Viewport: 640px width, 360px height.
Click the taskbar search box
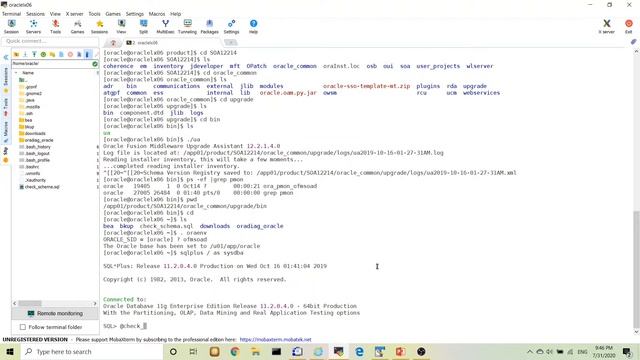click(91, 351)
